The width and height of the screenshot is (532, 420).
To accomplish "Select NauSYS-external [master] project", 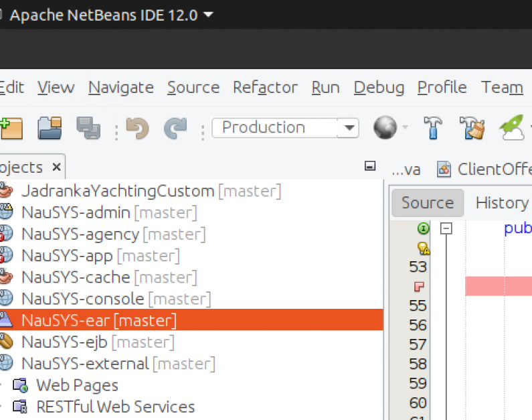I will 118,363.
